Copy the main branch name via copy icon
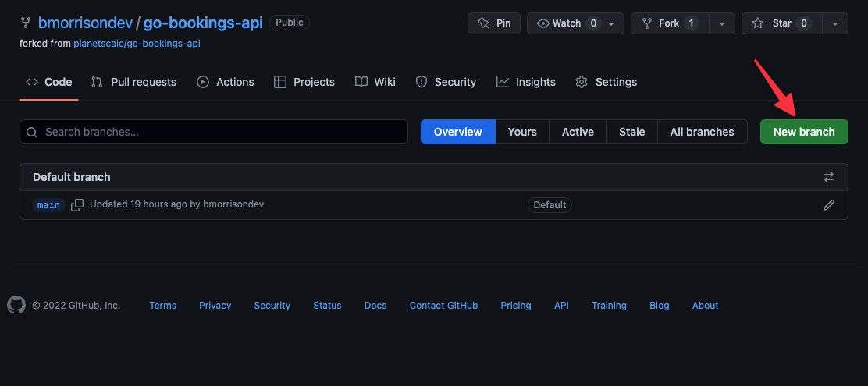Viewport: 868px width, 386px height. 77,204
